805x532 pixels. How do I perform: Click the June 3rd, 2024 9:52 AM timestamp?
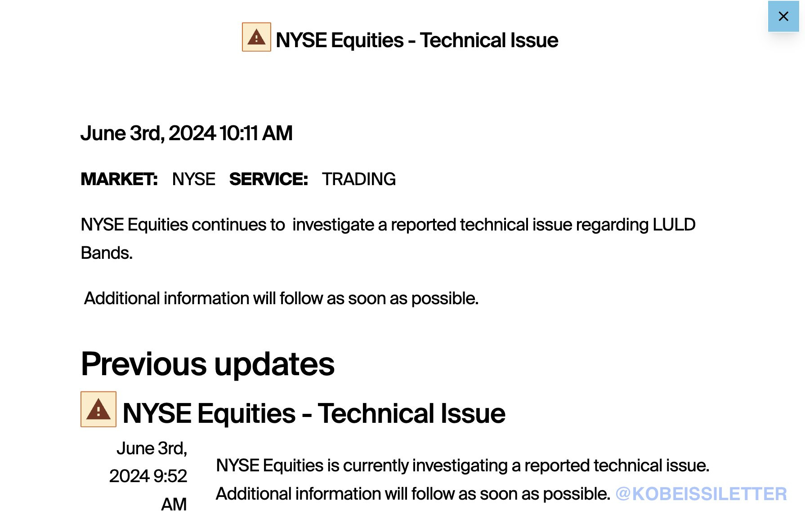point(148,476)
